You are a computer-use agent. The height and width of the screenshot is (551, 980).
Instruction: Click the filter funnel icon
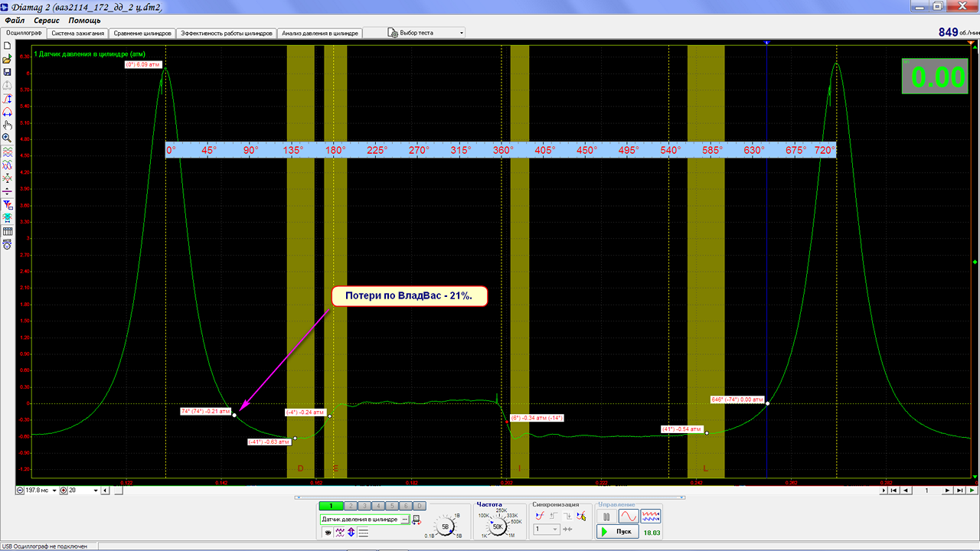click(7, 205)
